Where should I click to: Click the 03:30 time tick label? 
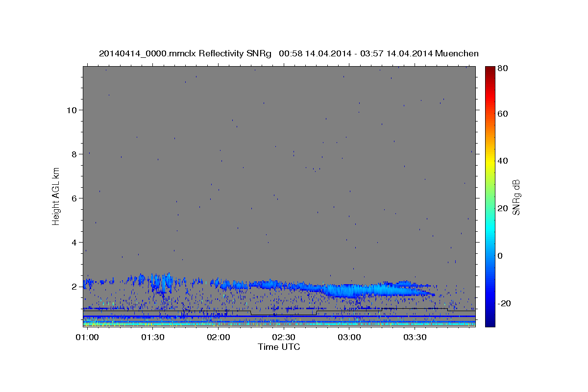415,338
